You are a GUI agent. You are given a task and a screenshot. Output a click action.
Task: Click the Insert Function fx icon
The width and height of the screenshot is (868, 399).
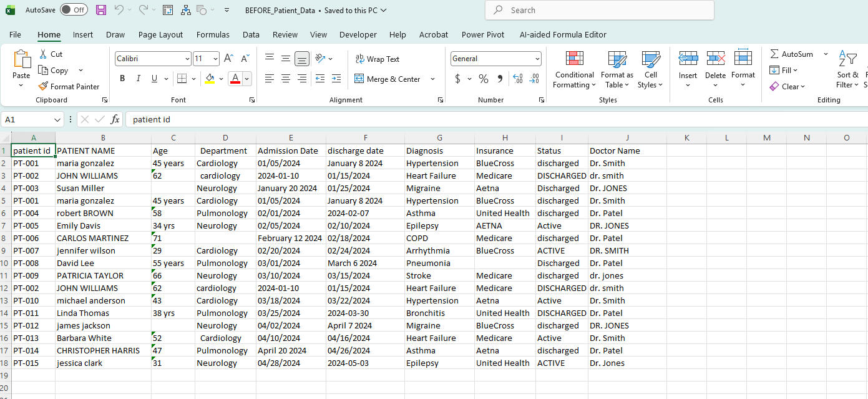pyautogui.click(x=115, y=119)
